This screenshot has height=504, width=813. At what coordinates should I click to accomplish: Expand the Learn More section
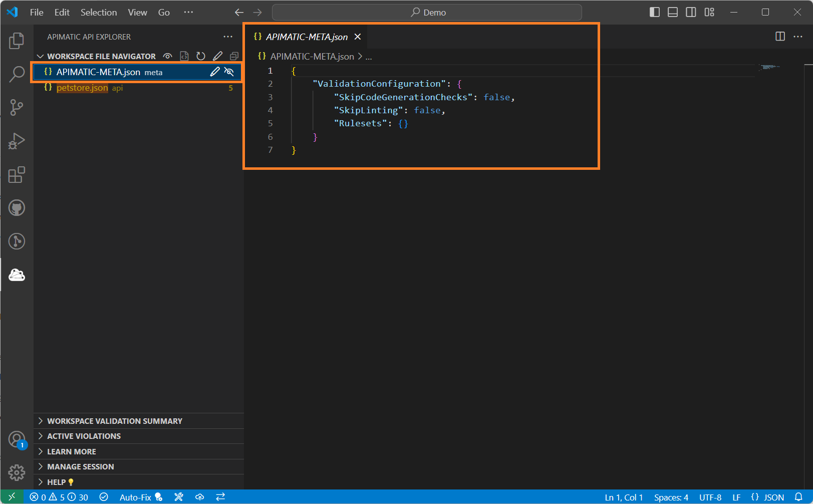point(139,451)
